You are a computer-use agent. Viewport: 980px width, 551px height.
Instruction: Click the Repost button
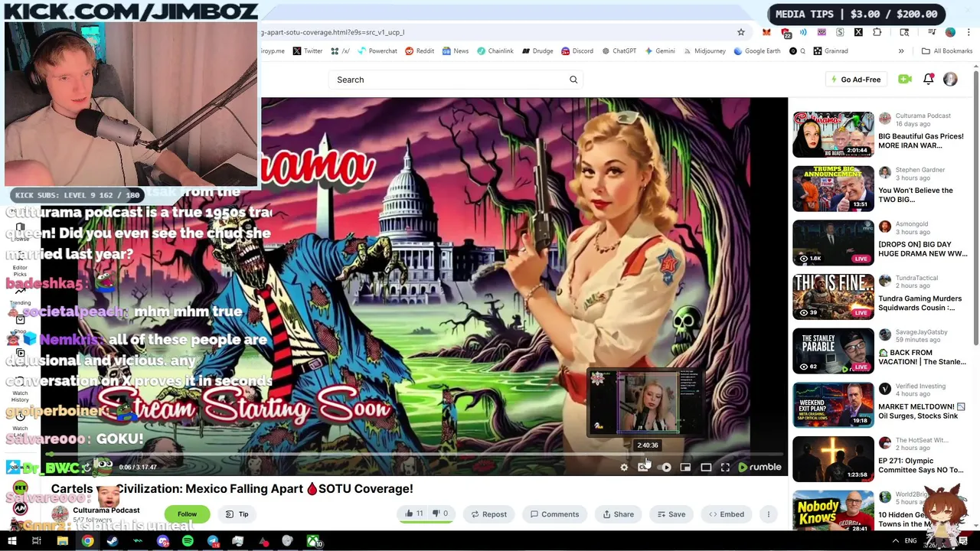488,514
